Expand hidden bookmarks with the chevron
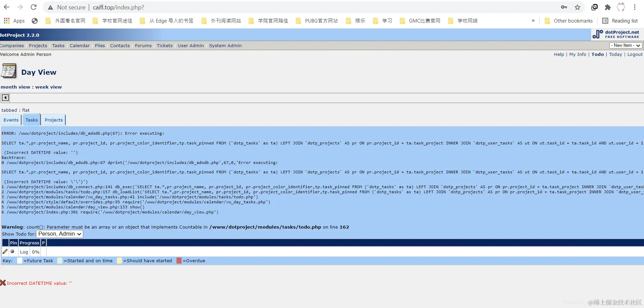Image resolution: width=644 pixels, height=308 pixels. pos(533,21)
